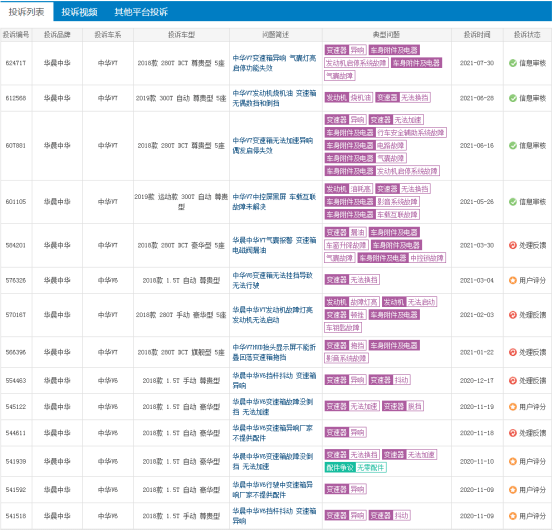Click the orange 用户评分 icon for complaint 541518
The height and width of the screenshot is (531, 554).
pos(513,516)
